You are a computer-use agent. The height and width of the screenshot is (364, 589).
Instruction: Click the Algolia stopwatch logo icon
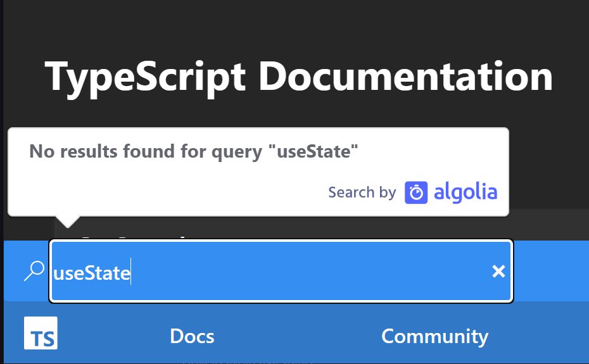416,192
